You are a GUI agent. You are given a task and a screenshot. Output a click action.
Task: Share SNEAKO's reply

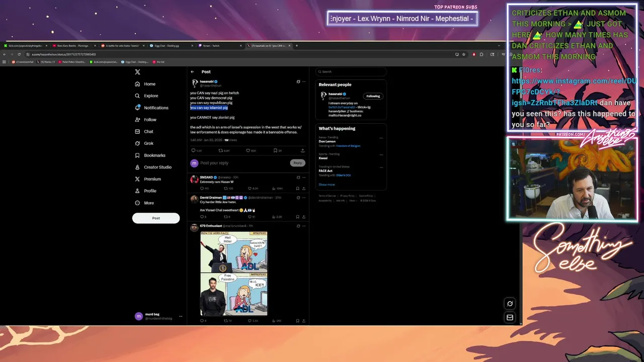[x=303, y=189]
